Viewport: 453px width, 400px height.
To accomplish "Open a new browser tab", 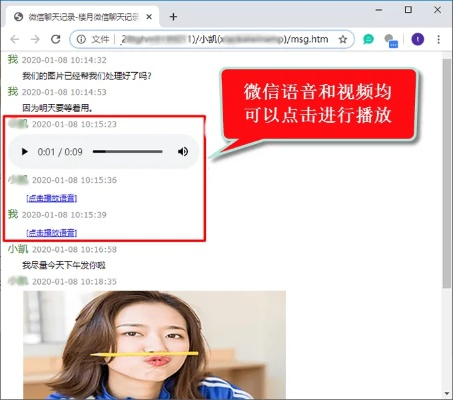I will (173, 17).
